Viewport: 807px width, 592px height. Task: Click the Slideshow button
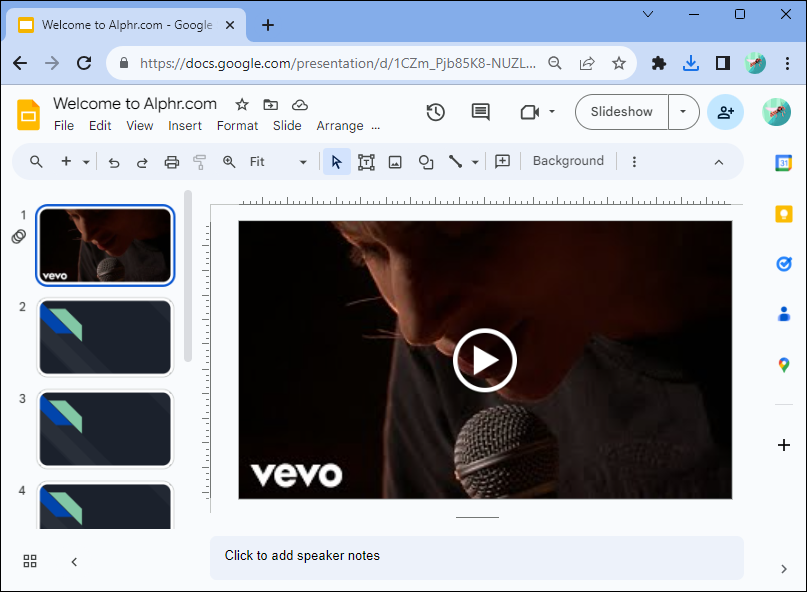click(x=621, y=112)
